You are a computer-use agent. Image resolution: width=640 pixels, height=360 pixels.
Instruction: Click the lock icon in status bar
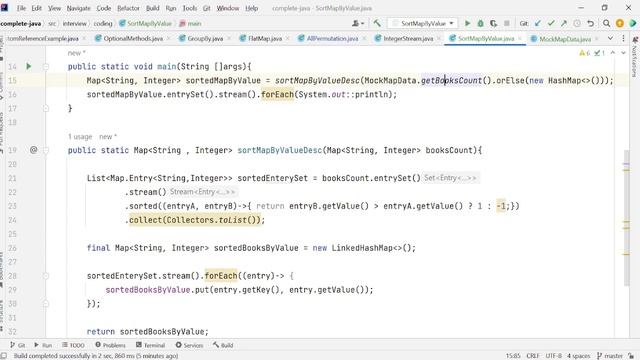[631, 356]
